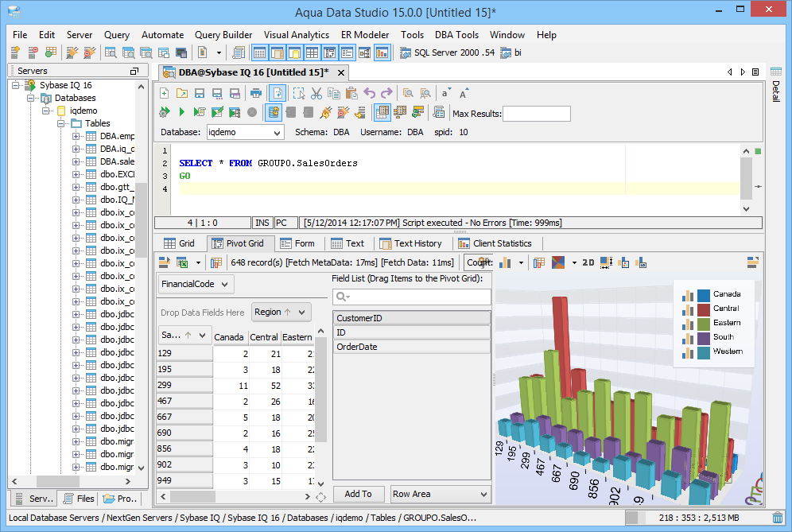This screenshot has width=792, height=532.
Task: Collapse the Tables tree node
Action: [61, 123]
